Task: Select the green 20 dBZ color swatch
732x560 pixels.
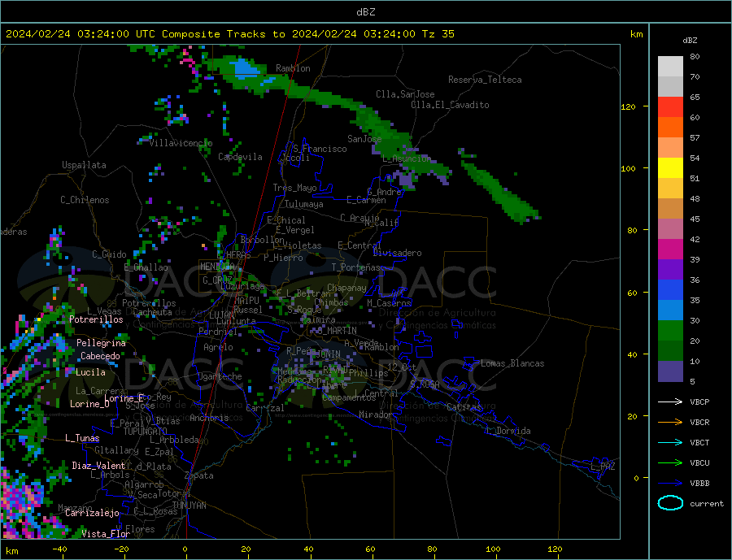Action: tap(670, 331)
